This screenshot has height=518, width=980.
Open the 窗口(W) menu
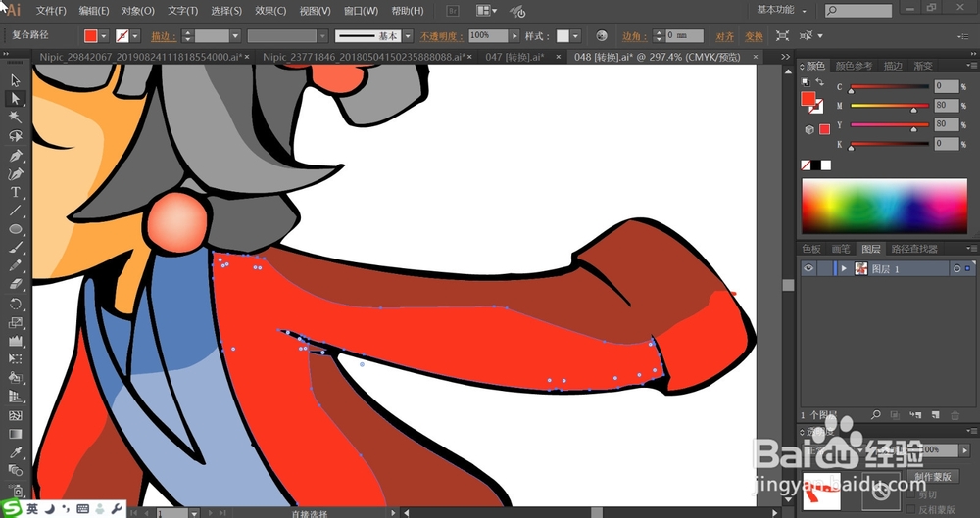point(362,11)
